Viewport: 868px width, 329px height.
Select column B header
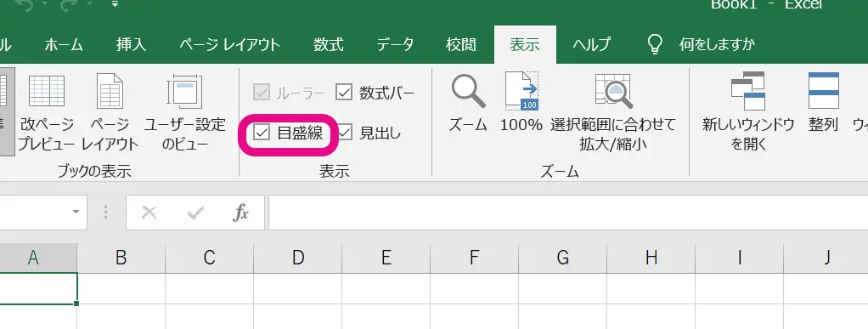[121, 258]
